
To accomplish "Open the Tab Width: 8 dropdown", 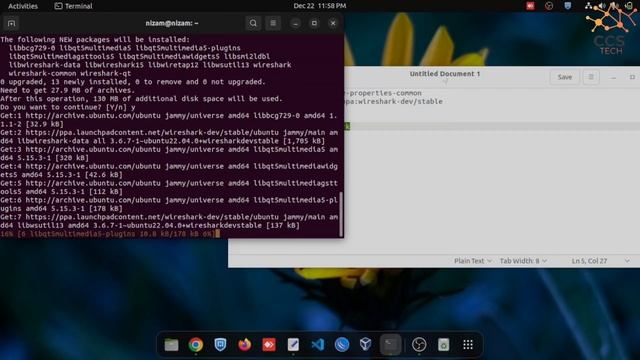I will tap(523, 261).
